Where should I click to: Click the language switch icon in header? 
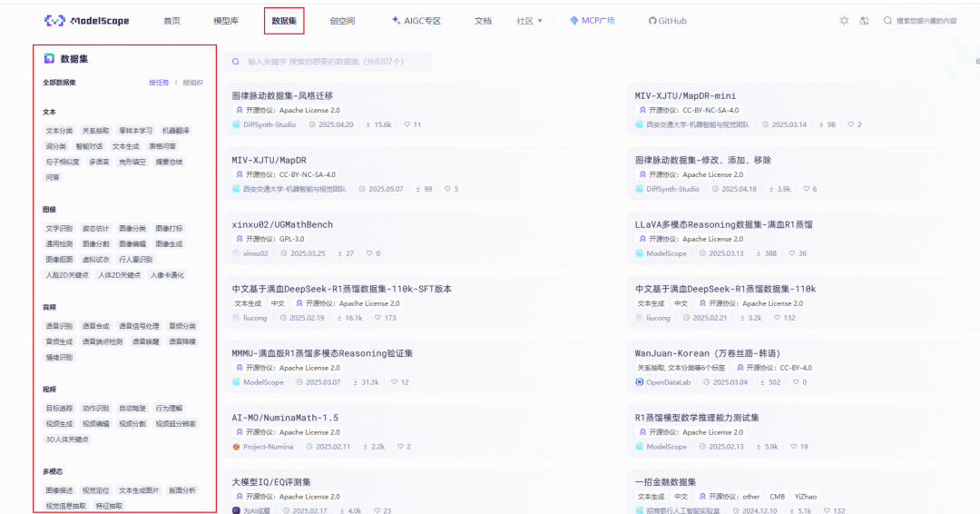865,21
